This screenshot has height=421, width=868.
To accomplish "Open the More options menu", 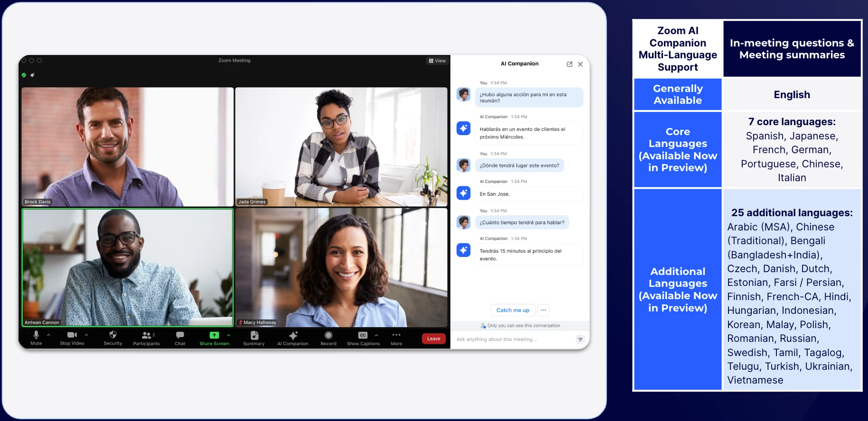I will click(396, 338).
